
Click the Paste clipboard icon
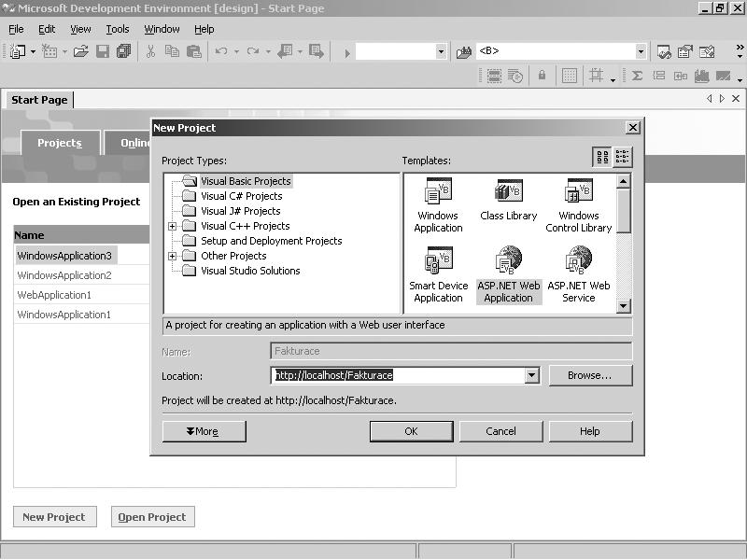pos(194,51)
